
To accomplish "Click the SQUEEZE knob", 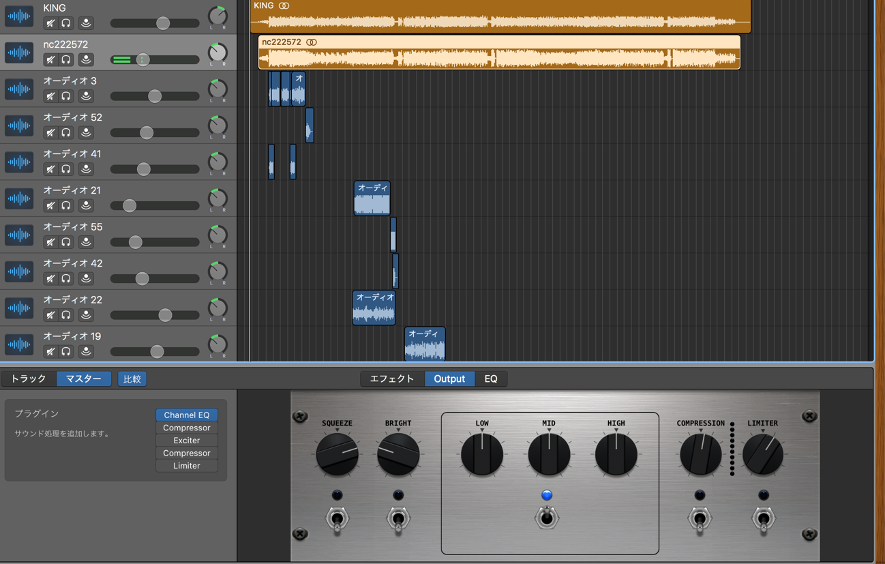I will pyautogui.click(x=337, y=454).
